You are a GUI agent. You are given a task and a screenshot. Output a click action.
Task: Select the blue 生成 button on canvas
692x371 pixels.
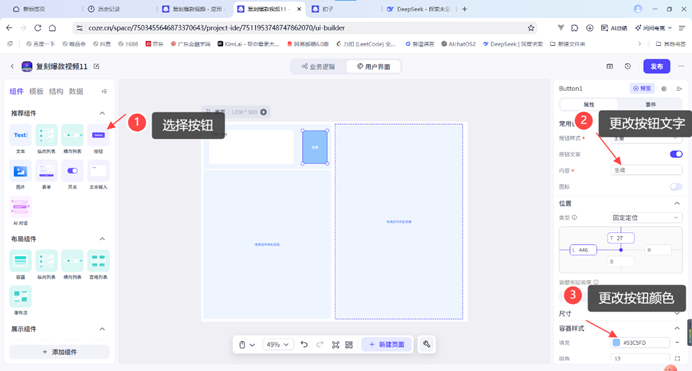point(315,147)
